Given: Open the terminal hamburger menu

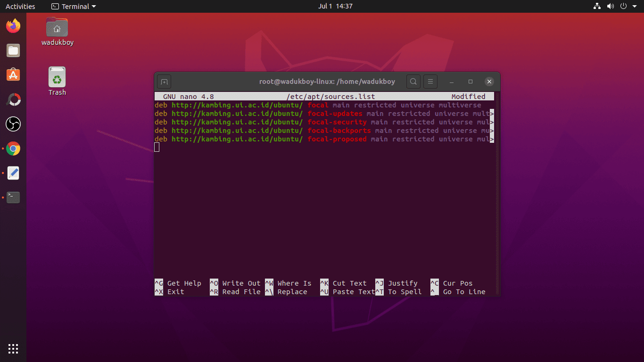Looking at the screenshot, I should [430, 81].
